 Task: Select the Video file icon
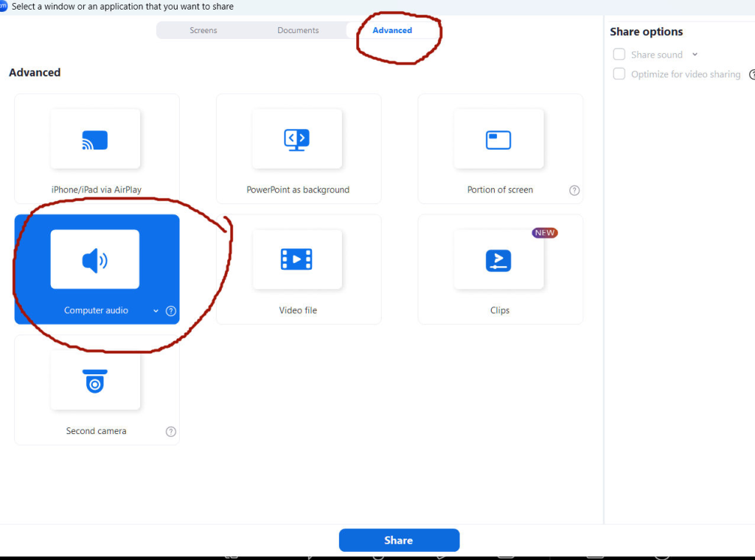point(297,259)
